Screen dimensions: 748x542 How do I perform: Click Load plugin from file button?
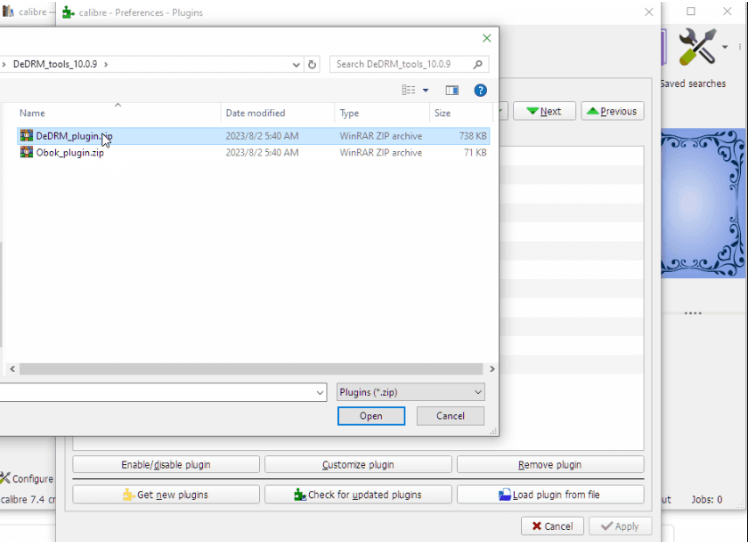pyautogui.click(x=550, y=495)
